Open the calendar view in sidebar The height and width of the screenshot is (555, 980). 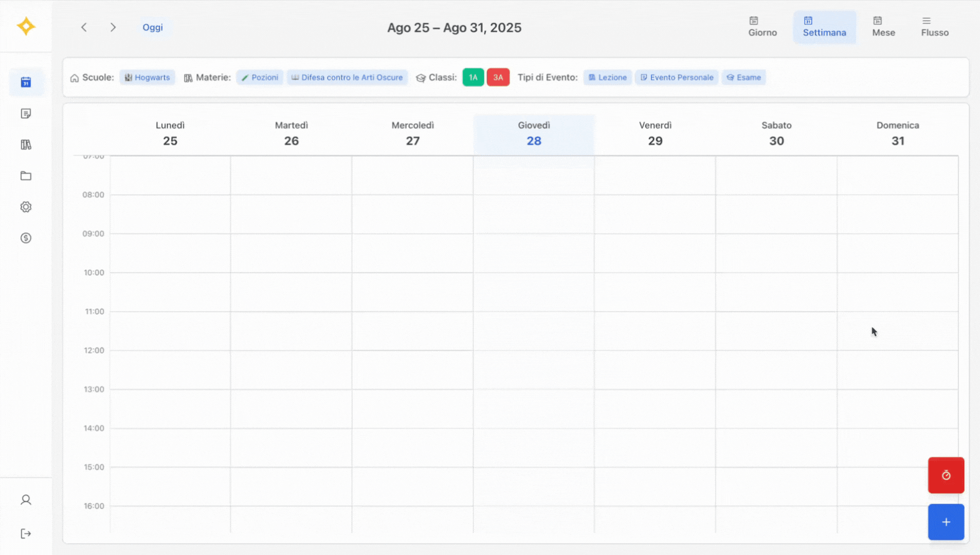[26, 82]
